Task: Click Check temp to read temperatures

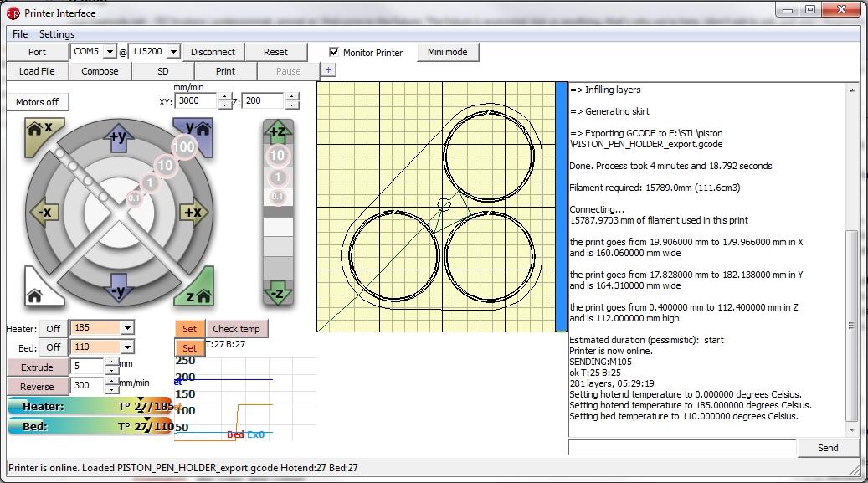Action: (x=235, y=328)
